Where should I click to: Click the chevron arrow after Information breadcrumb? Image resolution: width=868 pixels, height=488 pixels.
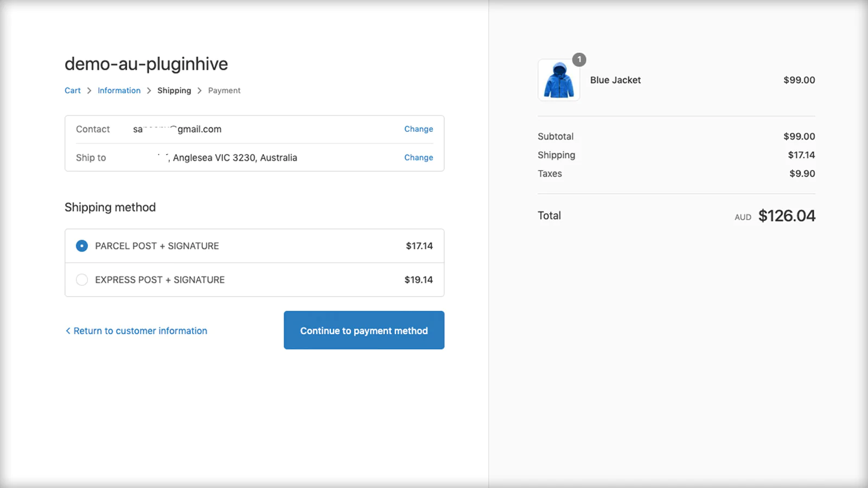pyautogui.click(x=149, y=91)
